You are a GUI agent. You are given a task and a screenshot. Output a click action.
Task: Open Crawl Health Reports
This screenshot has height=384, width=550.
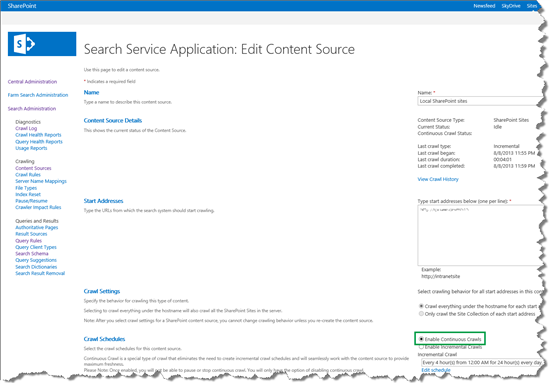click(38, 135)
